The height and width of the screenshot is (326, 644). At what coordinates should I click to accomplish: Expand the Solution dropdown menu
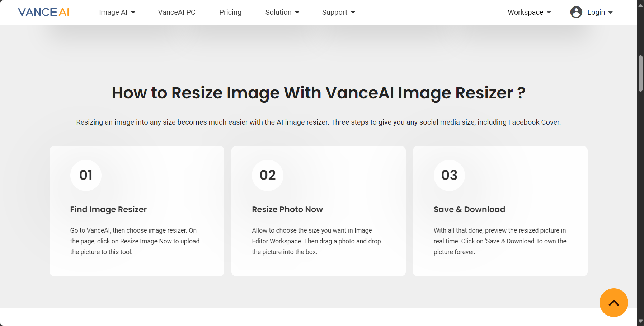[282, 12]
